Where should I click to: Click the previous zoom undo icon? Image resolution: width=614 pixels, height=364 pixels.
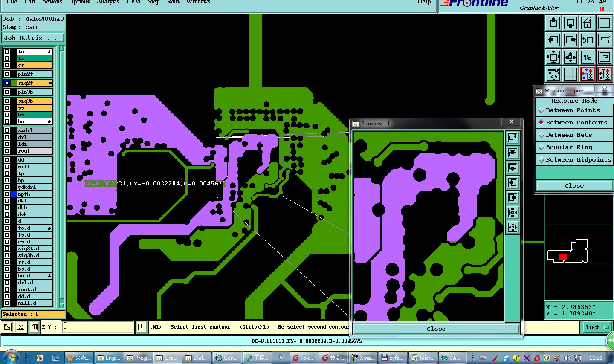click(x=588, y=40)
